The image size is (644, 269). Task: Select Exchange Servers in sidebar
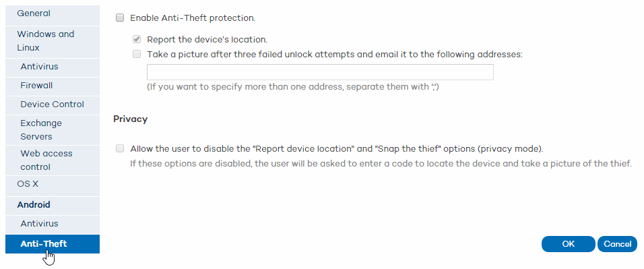click(53, 130)
